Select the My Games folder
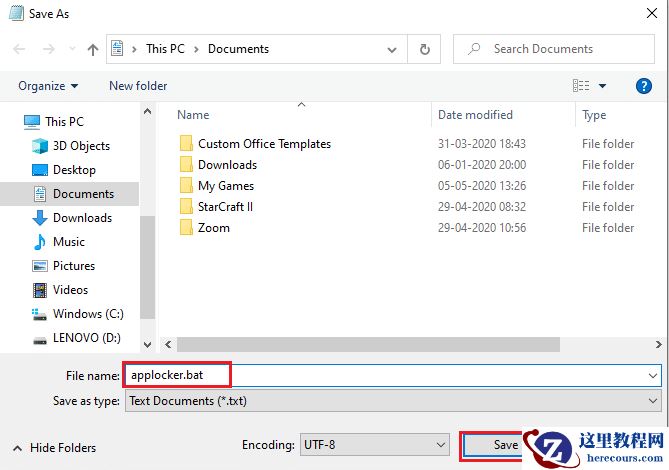669x470 pixels. tap(226, 186)
